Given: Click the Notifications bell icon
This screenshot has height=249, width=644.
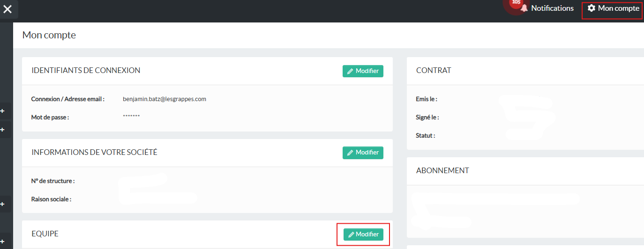Looking at the screenshot, I should [x=524, y=8].
